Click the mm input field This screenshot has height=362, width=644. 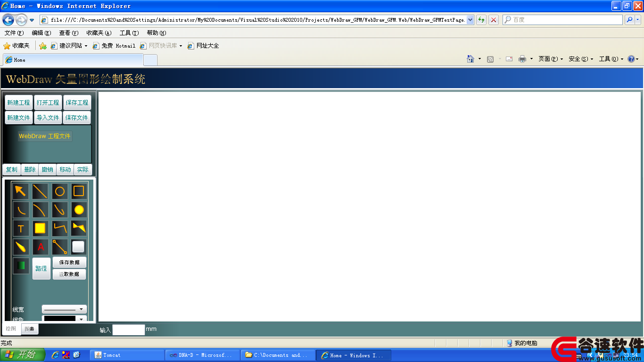[x=128, y=329]
